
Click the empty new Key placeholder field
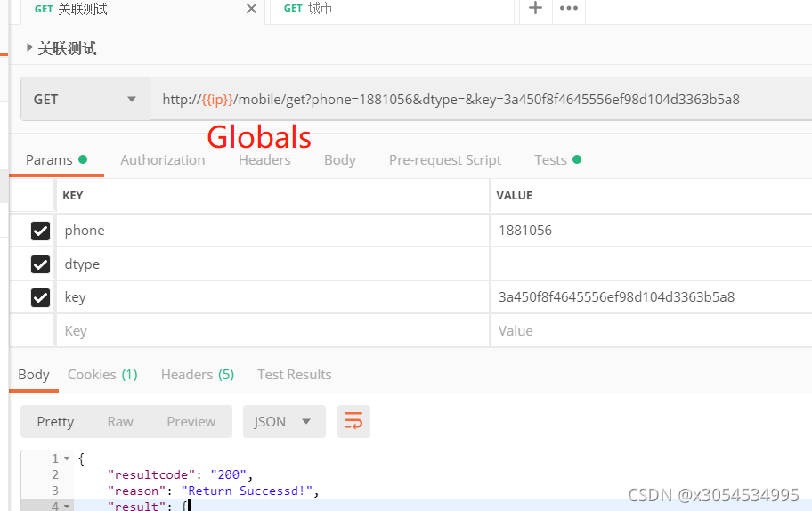pos(272,331)
